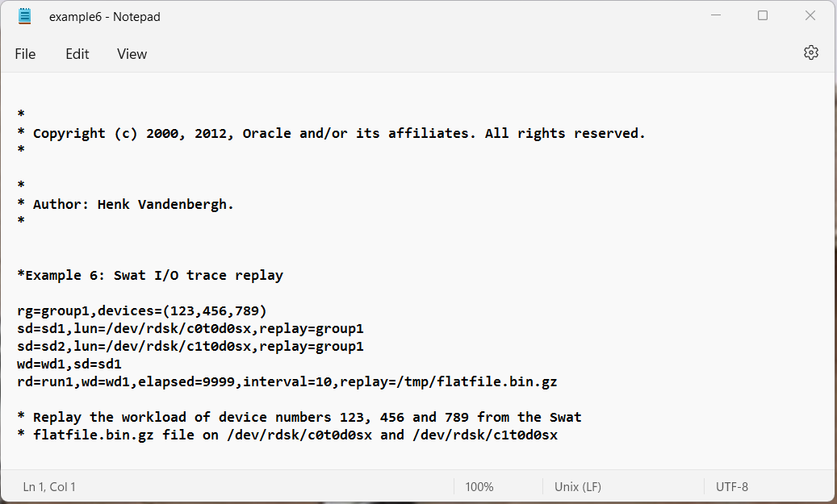Maximize the Notepad window
Image resolution: width=837 pixels, height=504 pixels.
763,15
